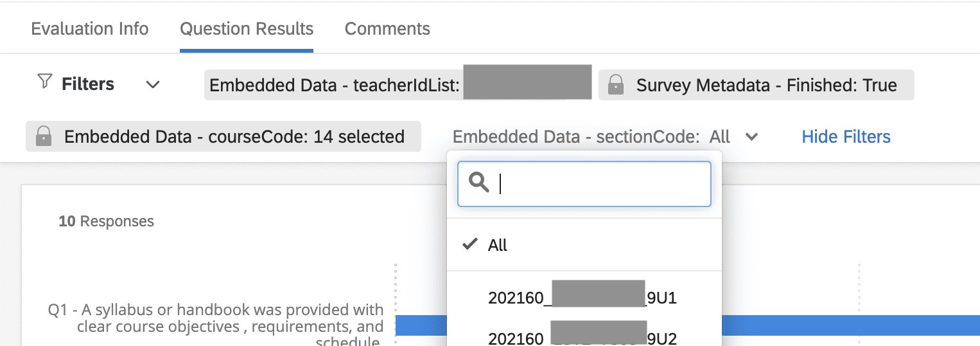
Task: Switch to the Comments tab
Action: coord(387,29)
